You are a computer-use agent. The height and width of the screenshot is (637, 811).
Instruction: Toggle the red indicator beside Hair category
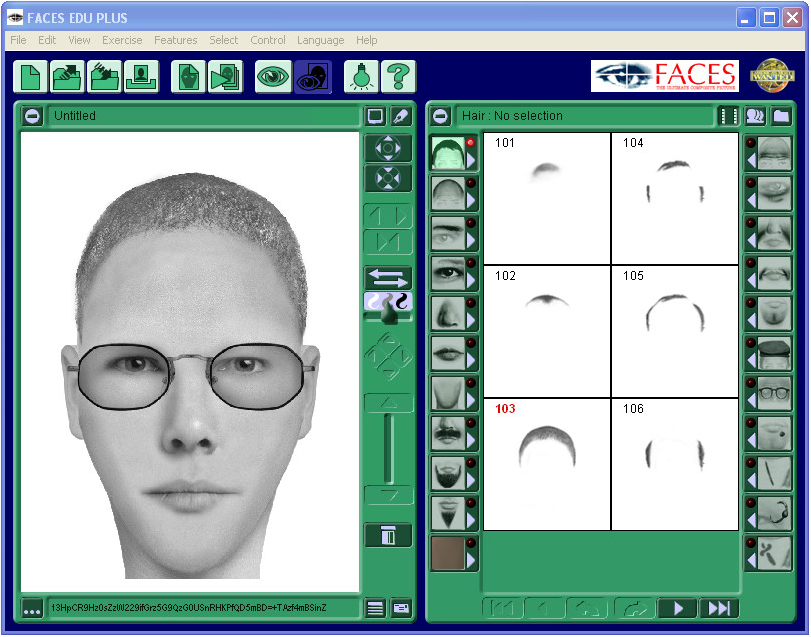[x=470, y=143]
